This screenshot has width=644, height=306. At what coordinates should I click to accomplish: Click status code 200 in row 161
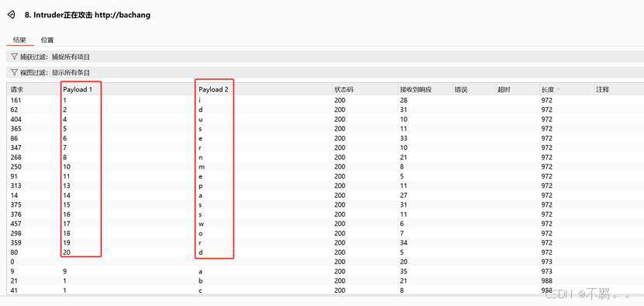pyautogui.click(x=340, y=100)
